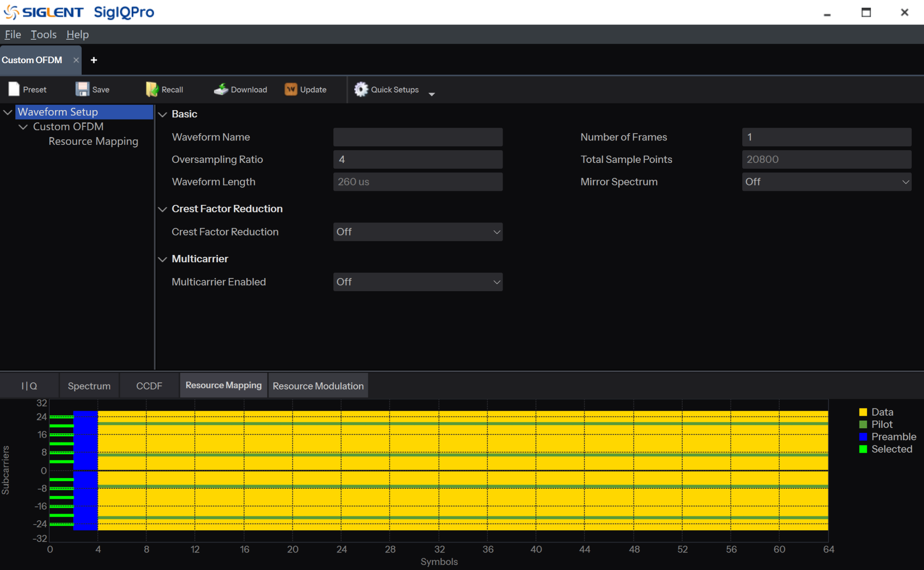Open the Tools menu
The image size is (924, 570).
[x=43, y=34]
